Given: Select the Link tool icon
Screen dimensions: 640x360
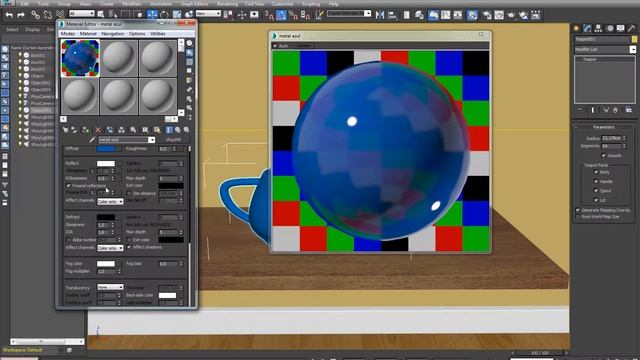Looking at the screenshot, I should [x=36, y=15].
